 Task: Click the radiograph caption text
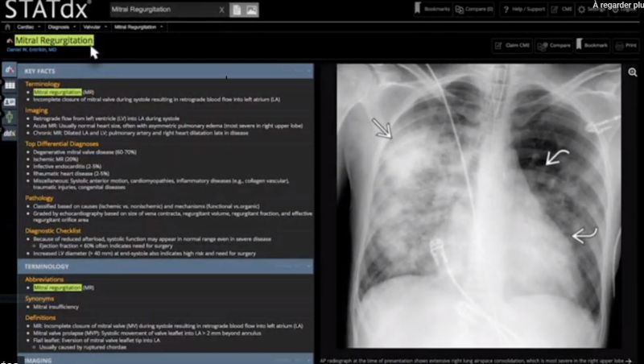tap(472, 361)
